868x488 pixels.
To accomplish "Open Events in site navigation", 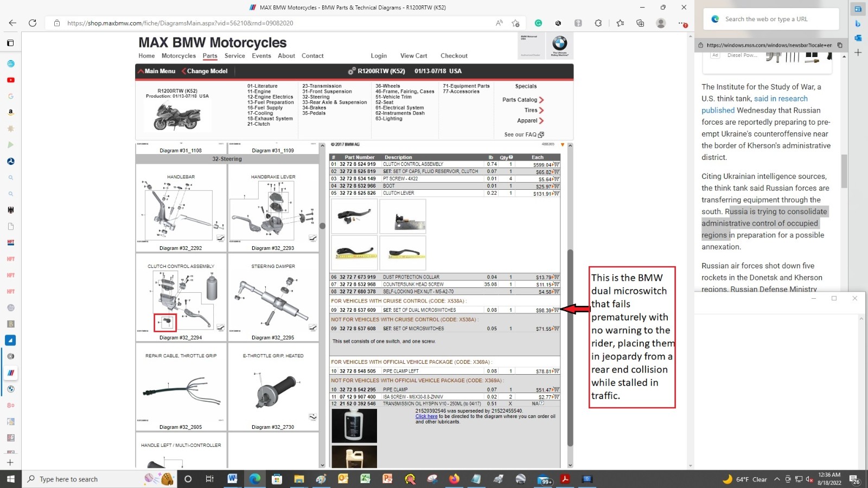I will pyautogui.click(x=261, y=56).
